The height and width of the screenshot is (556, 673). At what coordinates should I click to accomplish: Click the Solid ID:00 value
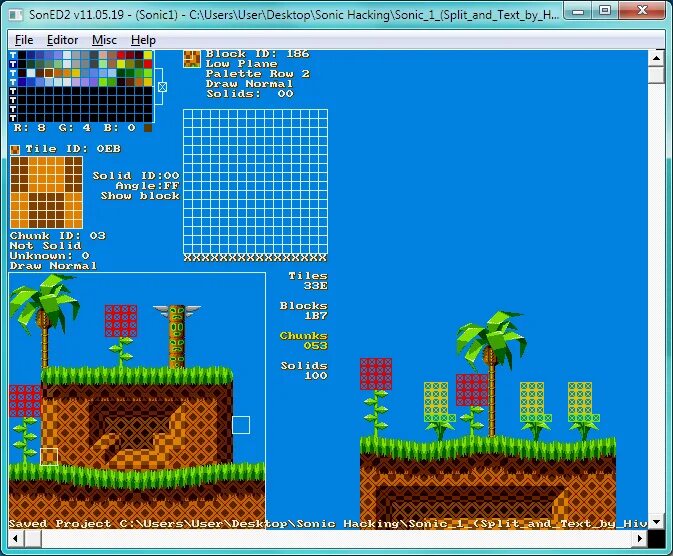point(136,176)
